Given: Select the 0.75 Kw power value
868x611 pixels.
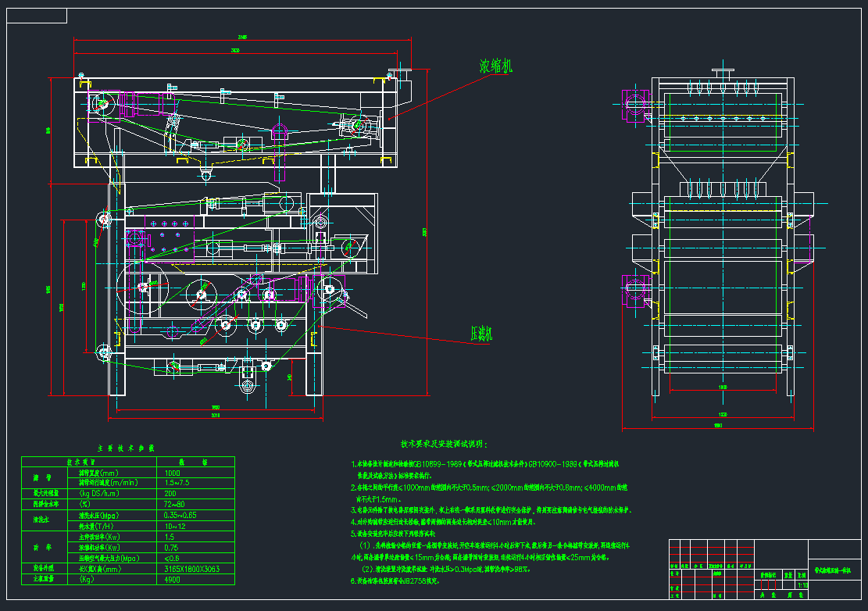Looking at the screenshot, I should [x=171, y=548].
